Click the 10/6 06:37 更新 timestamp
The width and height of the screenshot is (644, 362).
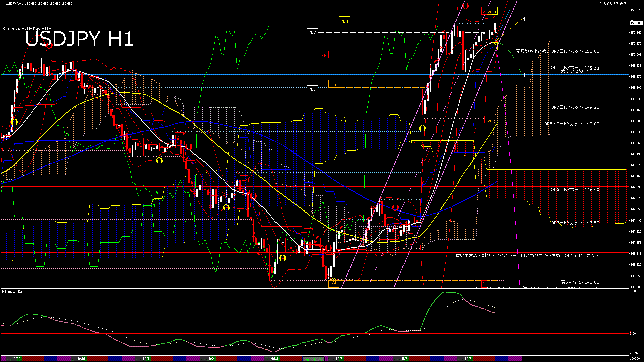[612, 4]
